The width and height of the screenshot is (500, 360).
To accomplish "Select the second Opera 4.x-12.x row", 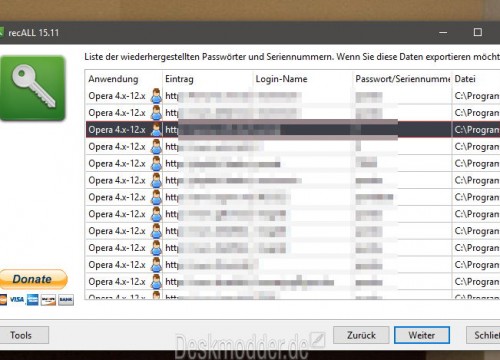I will click(x=293, y=113).
